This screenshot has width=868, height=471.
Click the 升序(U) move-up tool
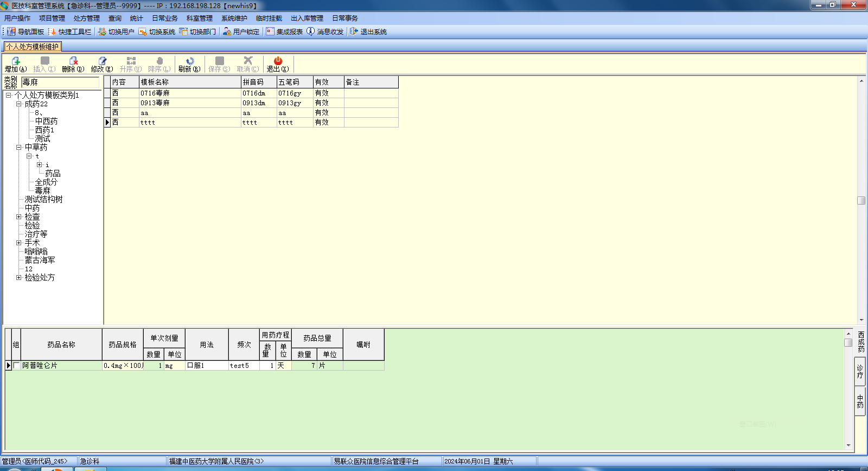131,65
